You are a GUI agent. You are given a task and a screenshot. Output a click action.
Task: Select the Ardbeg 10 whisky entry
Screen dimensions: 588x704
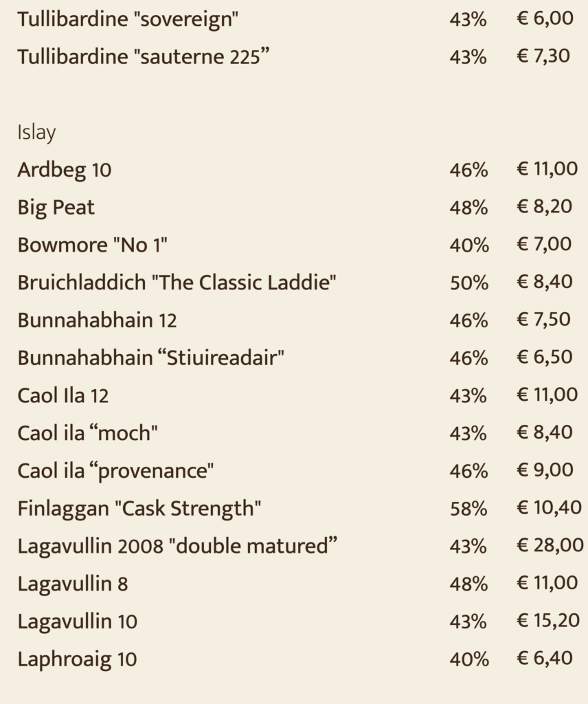(x=64, y=170)
